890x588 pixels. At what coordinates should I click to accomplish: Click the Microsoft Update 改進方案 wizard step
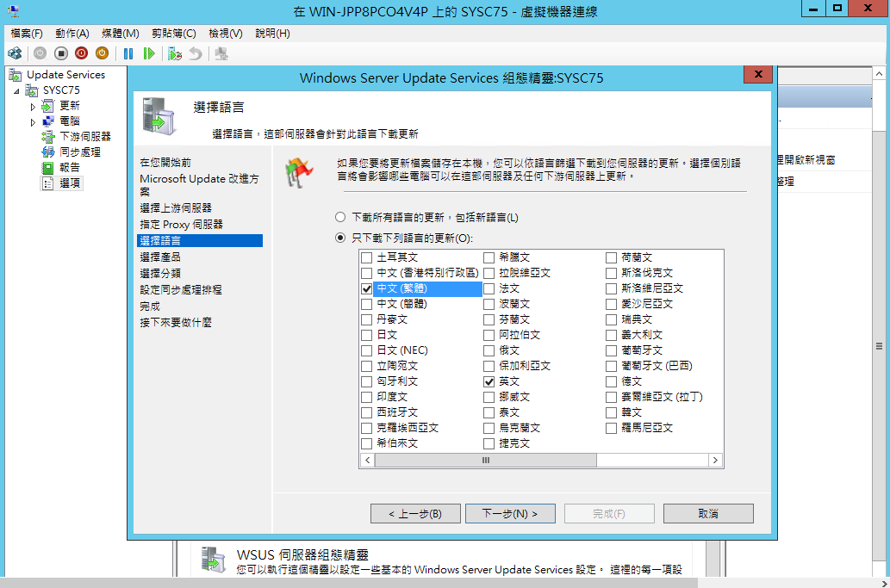click(199, 185)
